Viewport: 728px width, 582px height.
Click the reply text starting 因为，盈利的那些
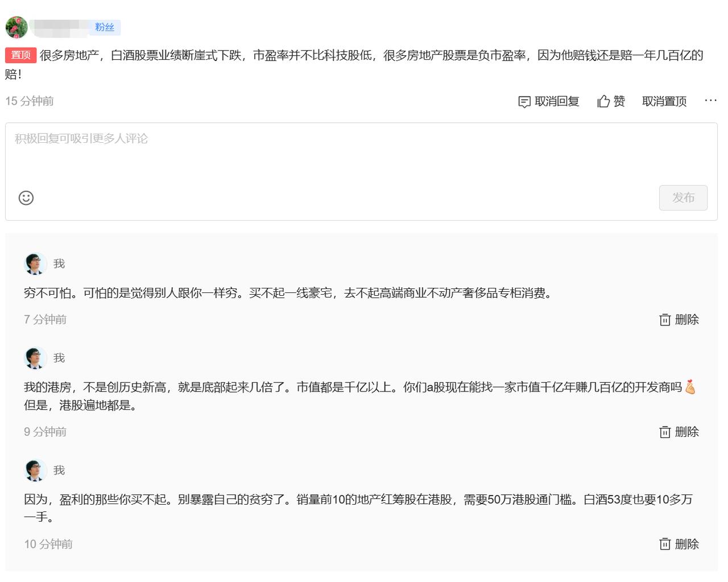[358, 508]
